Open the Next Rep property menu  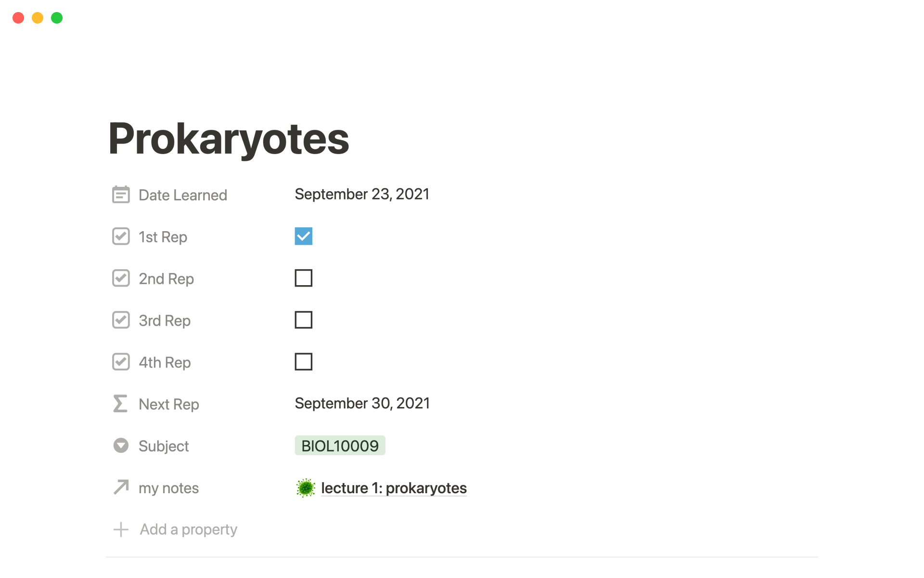tap(169, 404)
